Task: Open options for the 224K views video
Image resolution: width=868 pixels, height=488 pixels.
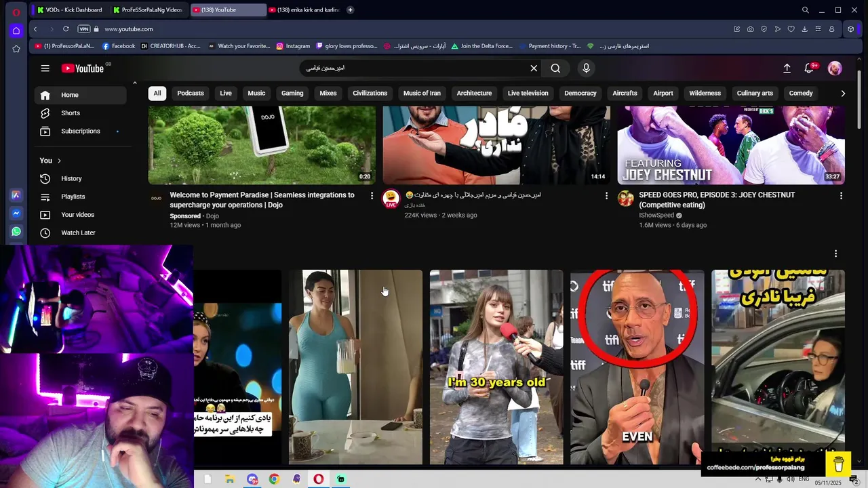Action: click(x=606, y=195)
